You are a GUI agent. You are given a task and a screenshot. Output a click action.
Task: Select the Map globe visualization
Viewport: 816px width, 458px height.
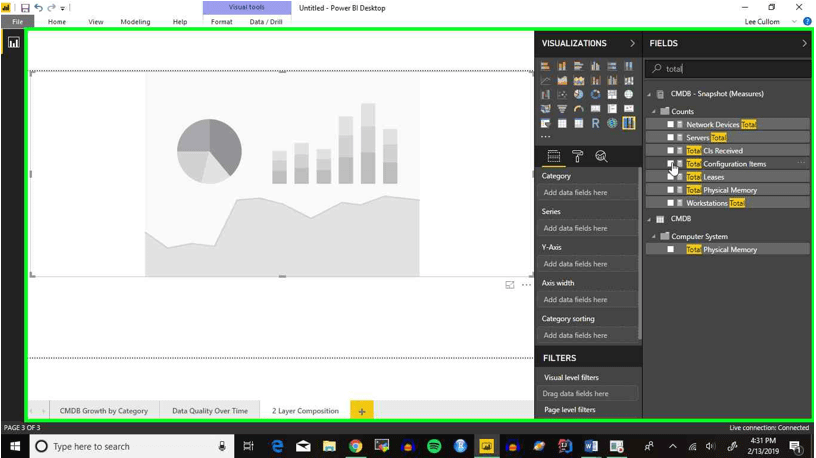click(x=629, y=94)
